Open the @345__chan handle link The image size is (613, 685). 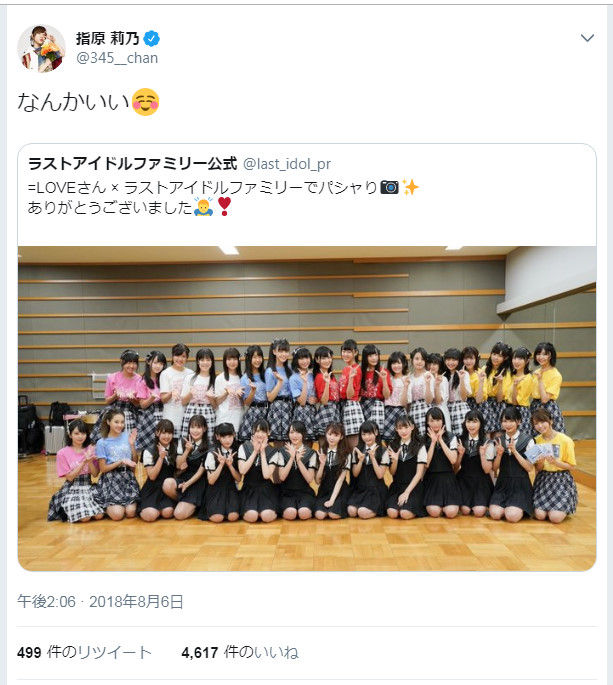pos(117,58)
